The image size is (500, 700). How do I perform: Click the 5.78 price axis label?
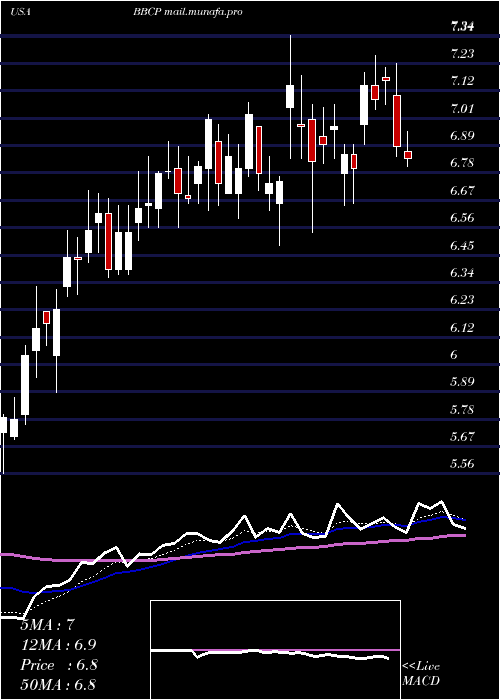(x=462, y=410)
